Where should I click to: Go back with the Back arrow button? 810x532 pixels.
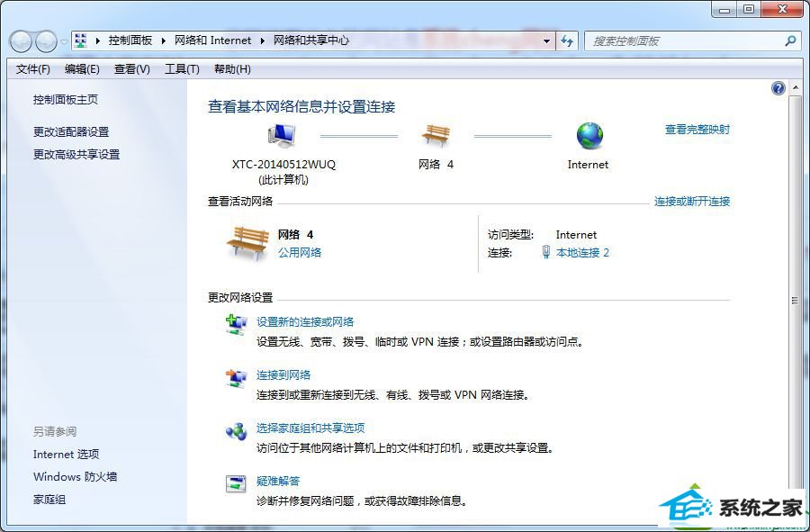pyautogui.click(x=21, y=41)
